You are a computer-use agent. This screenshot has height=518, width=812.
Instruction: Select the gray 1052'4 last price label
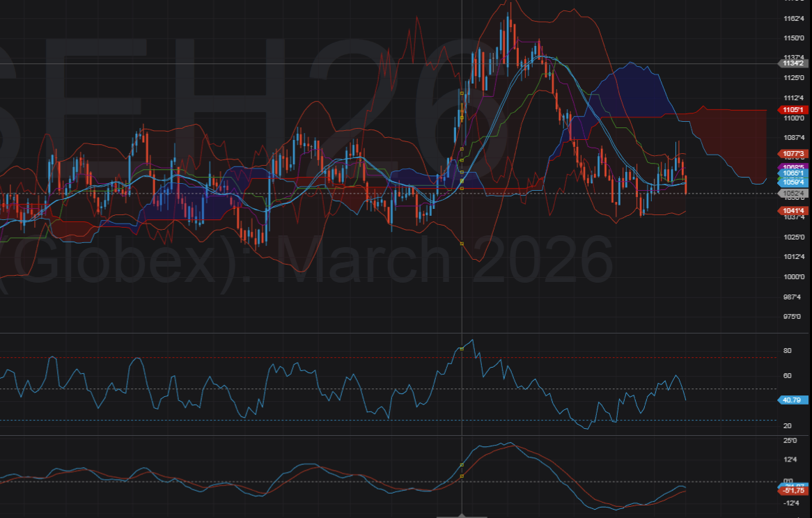(x=793, y=193)
